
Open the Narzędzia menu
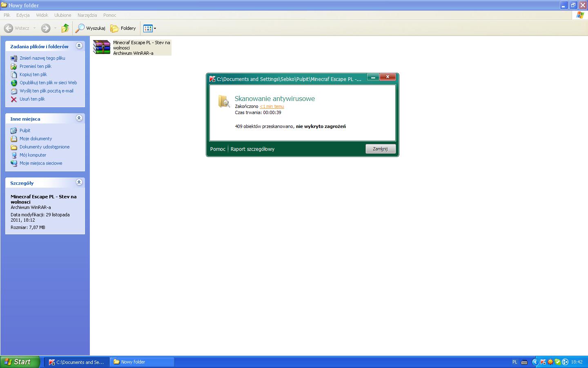point(87,15)
